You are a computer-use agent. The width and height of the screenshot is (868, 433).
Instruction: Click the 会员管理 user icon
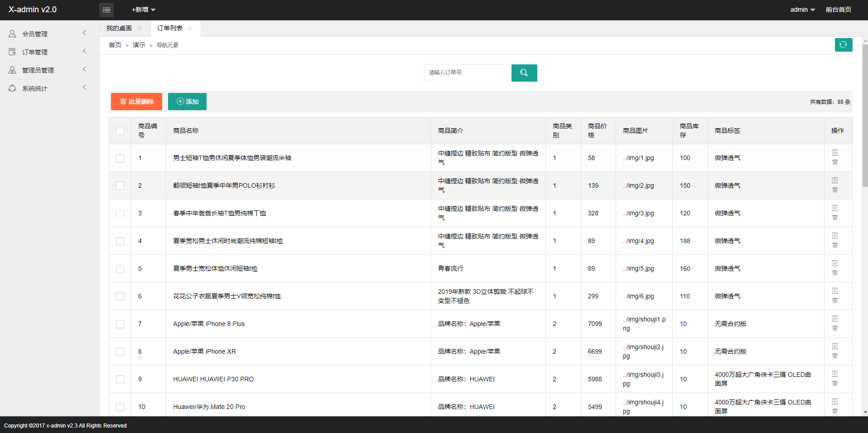point(12,34)
